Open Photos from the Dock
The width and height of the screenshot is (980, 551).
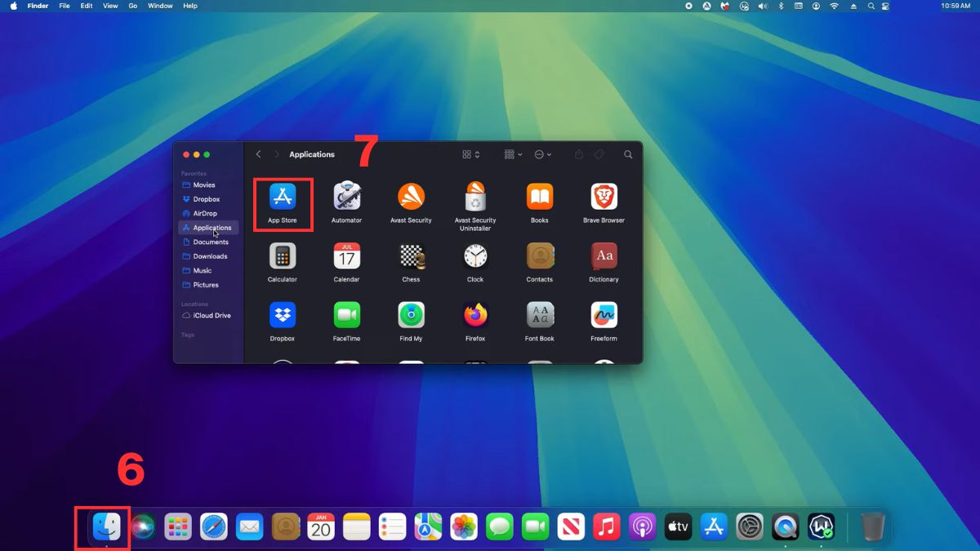pos(464,527)
